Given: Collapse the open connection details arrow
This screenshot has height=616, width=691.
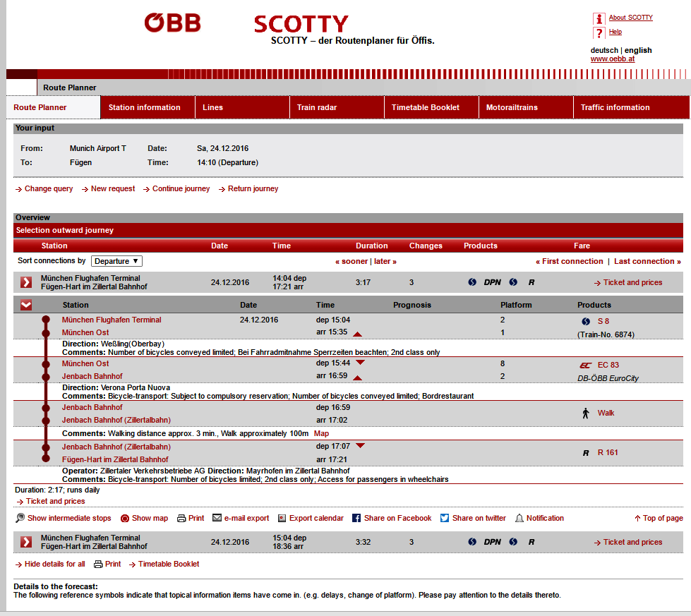Looking at the screenshot, I should click(x=26, y=305).
